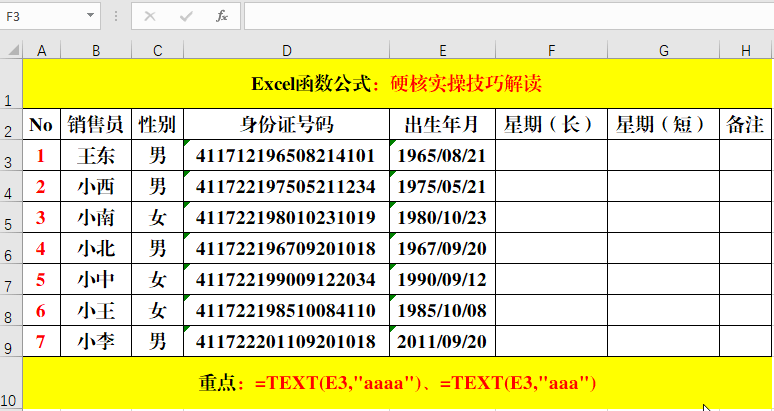The height and width of the screenshot is (411, 774).
Task: Select birth date cell 1980/10/23
Action: point(442,217)
